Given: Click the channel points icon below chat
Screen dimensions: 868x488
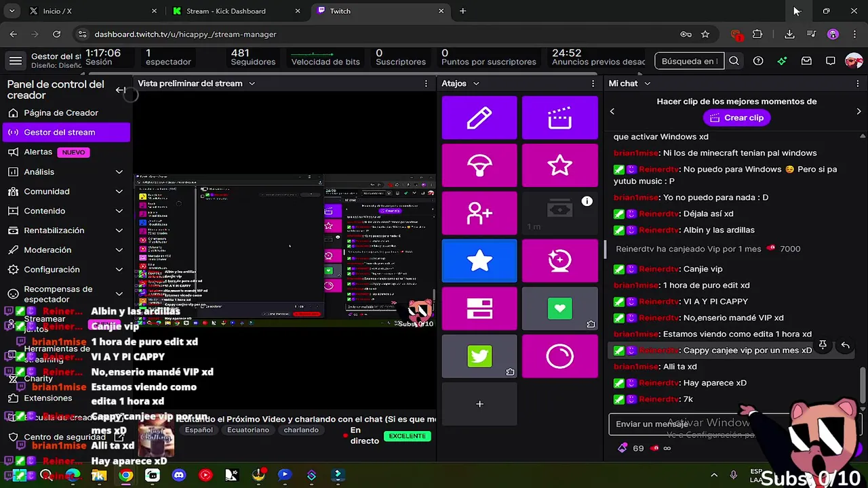Looking at the screenshot, I should (654, 448).
